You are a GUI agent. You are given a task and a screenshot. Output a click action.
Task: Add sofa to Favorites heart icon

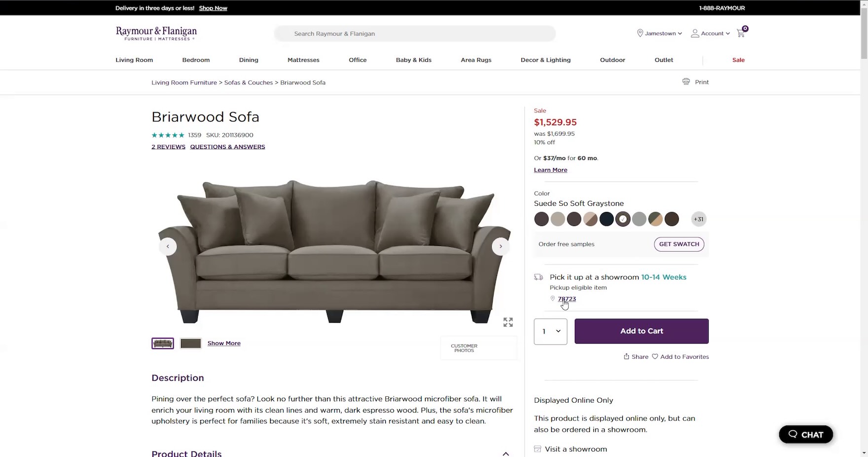(x=655, y=356)
